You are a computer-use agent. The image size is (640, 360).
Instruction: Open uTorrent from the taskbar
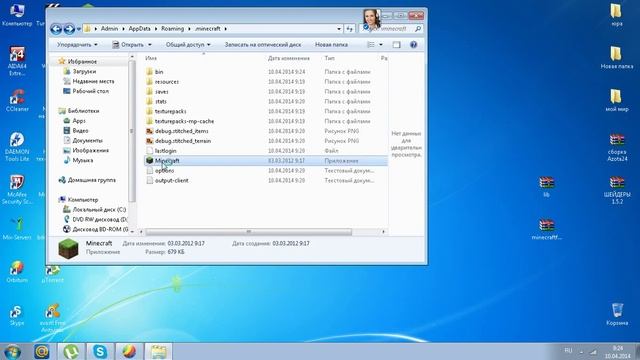coord(71,352)
